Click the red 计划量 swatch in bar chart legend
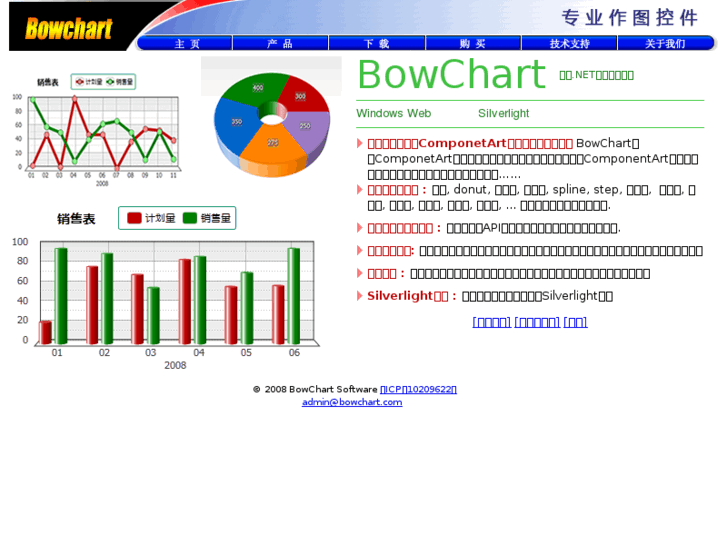Viewport: 727px width, 545px height. 134,218
